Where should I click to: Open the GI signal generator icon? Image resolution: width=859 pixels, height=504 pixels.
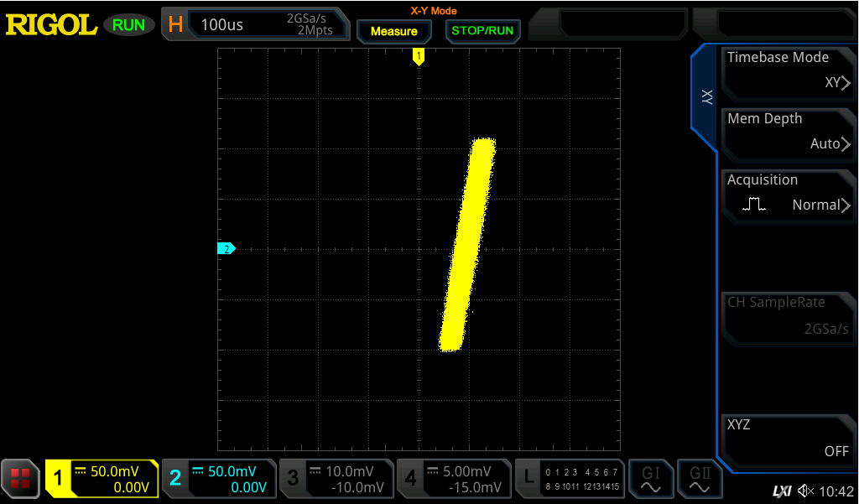[651, 479]
